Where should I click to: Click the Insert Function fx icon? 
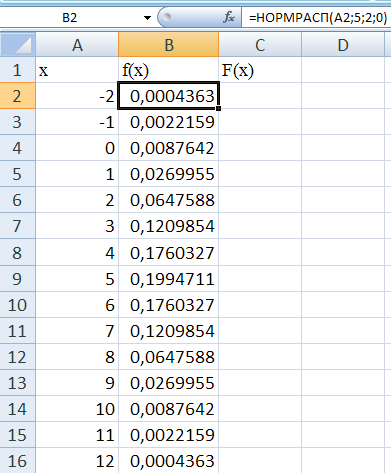[x=229, y=17]
